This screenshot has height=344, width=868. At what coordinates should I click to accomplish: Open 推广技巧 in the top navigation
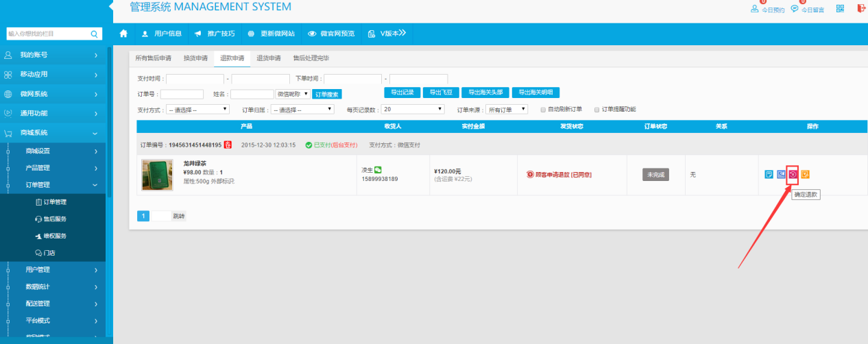coord(214,33)
